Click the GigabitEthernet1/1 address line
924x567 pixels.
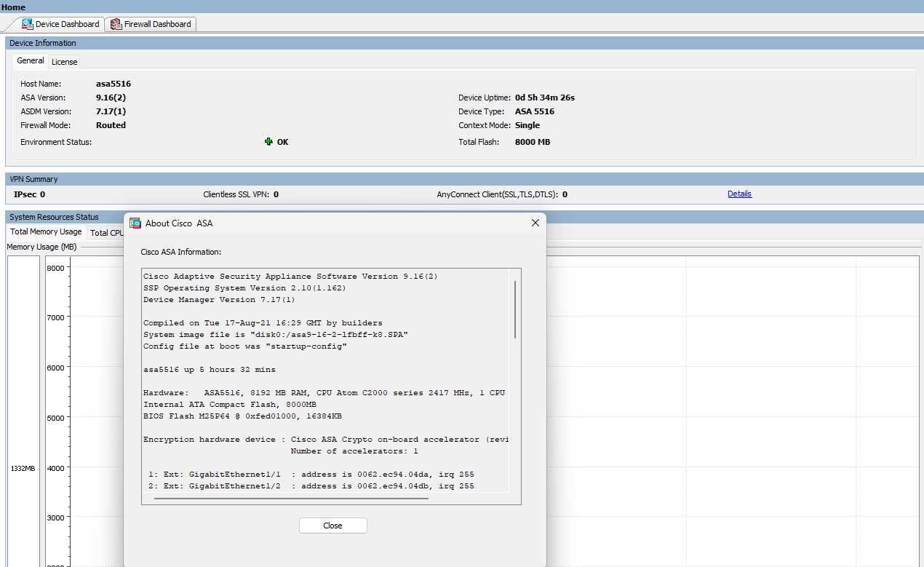pos(311,475)
